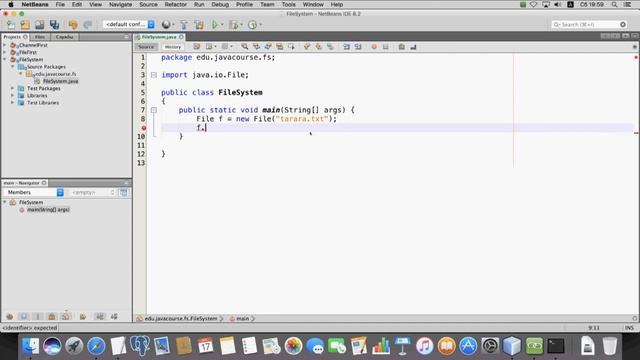Select the FileSystem.java editor tab
Image resolution: width=640 pixels, height=360 pixels.
(159, 37)
